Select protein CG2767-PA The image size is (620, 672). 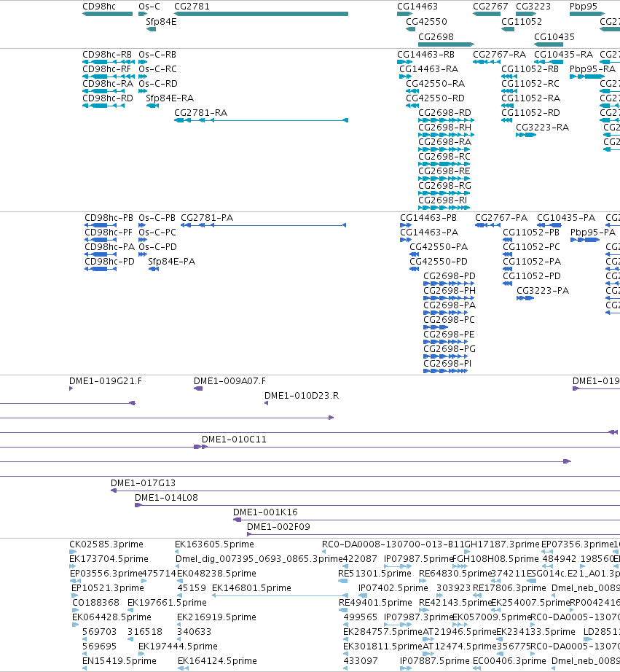click(487, 225)
